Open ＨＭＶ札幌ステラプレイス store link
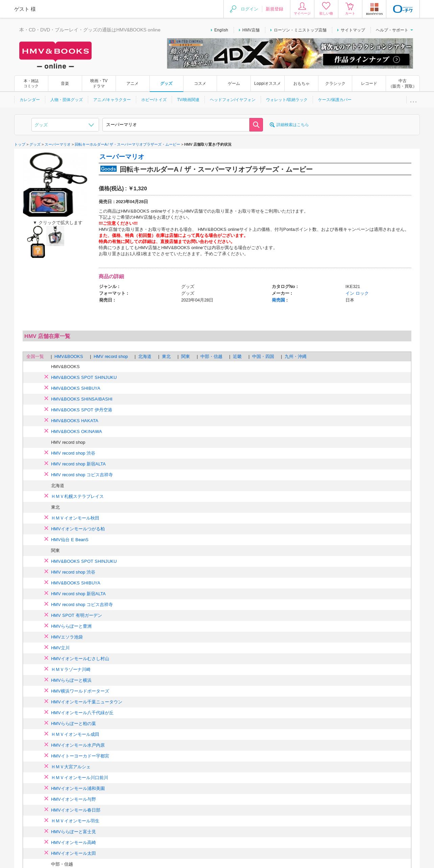Viewport: 434px width, 868px height. pyautogui.click(x=77, y=497)
